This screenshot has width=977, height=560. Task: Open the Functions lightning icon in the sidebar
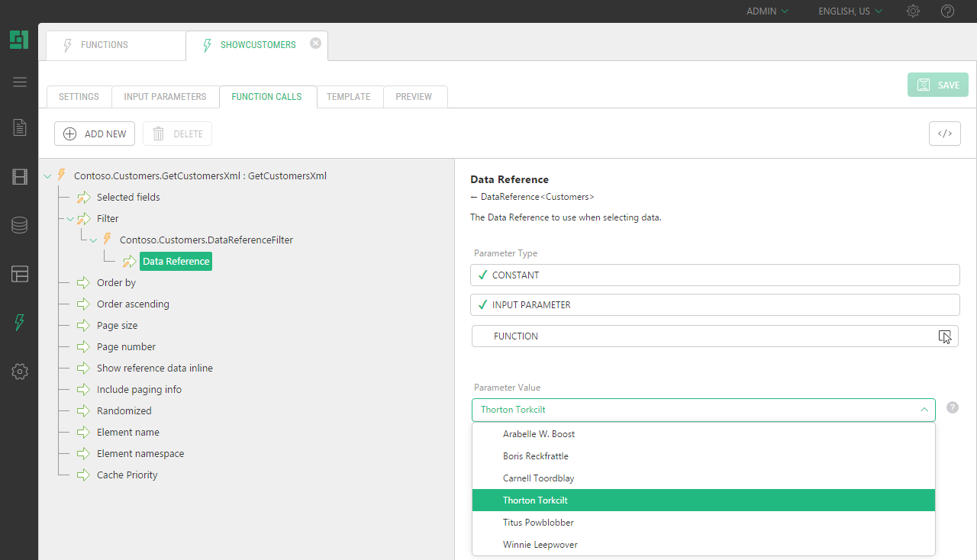click(20, 323)
